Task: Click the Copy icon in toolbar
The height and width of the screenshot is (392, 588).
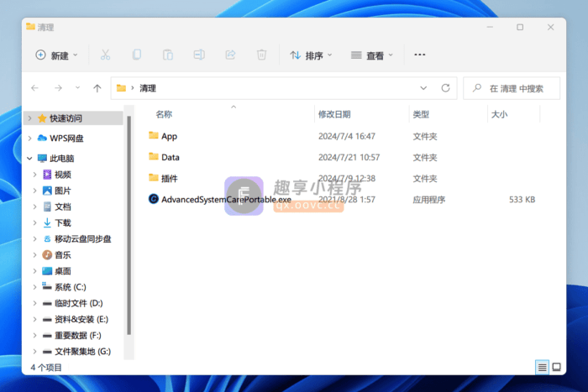Action: 137,55
